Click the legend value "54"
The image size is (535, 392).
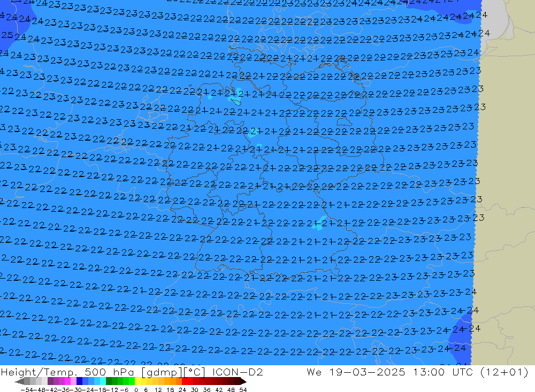pos(243,390)
